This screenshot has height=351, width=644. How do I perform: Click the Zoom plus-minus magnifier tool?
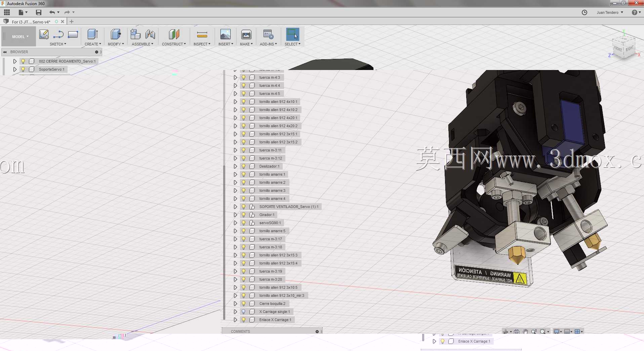(534, 331)
